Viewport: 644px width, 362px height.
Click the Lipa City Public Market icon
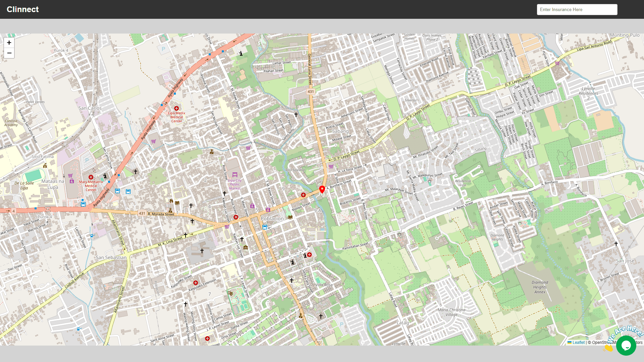point(235,175)
